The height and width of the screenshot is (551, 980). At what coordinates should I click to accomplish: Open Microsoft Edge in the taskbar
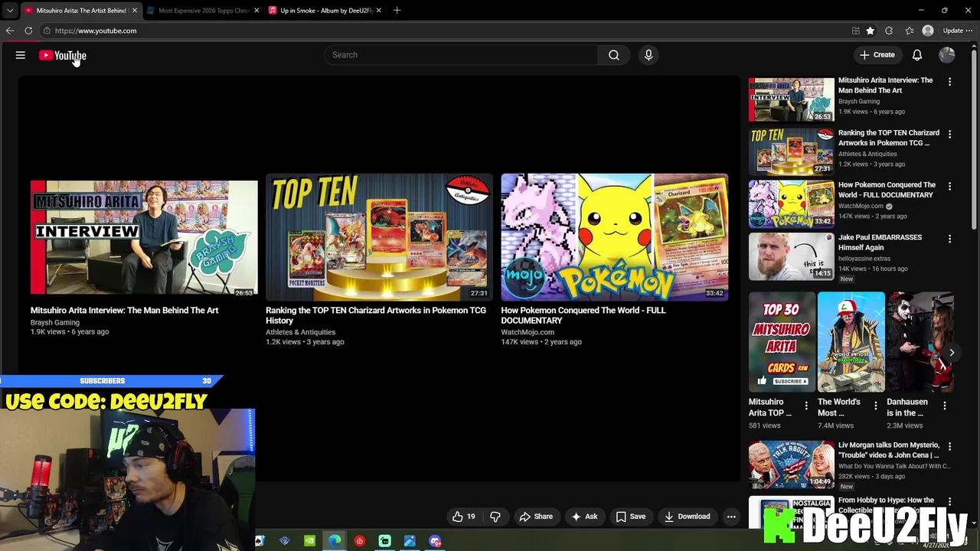click(x=335, y=541)
